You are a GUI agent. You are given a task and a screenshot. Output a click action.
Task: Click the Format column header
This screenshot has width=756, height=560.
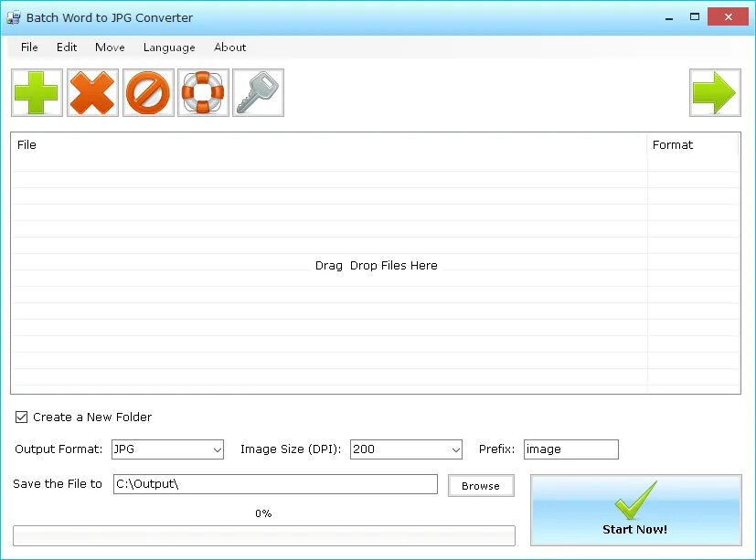[x=693, y=145]
